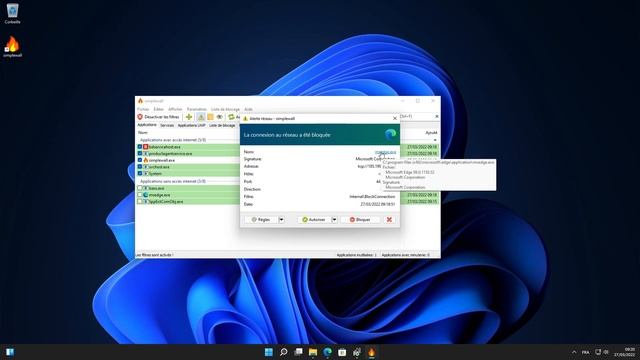Image resolution: width=640 pixels, height=360 pixels.
Task: Open Microsoft Edge from the taskbar
Action: (328, 352)
